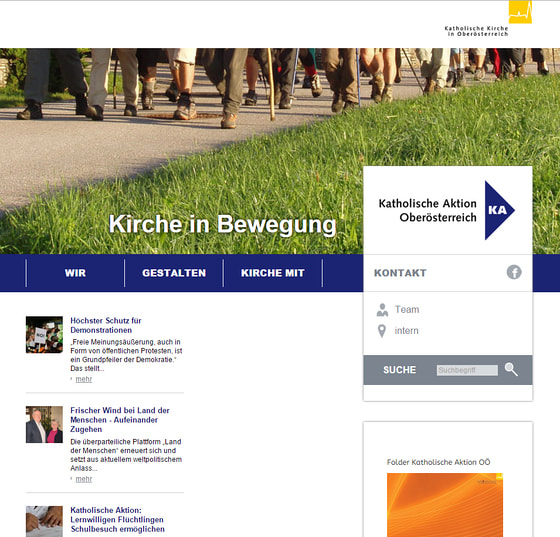This screenshot has height=537, width=560.
Task: Click the Katholische Aktion Oberösterreich text
Action: point(428,210)
